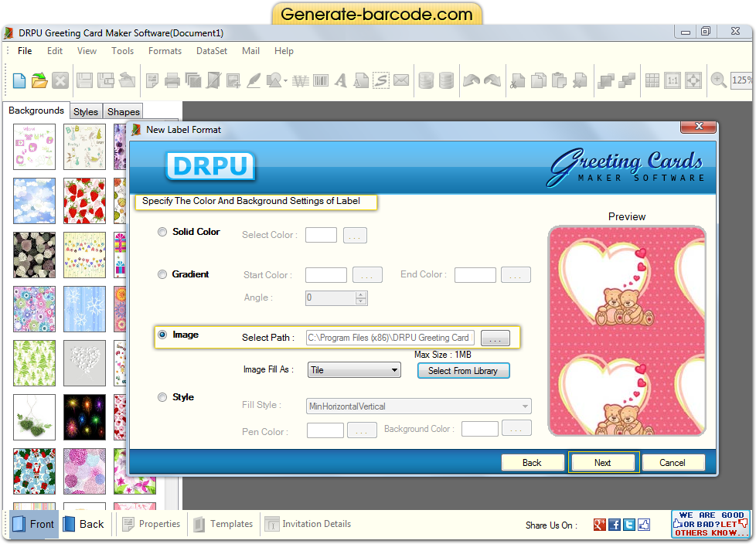Click the disabled Save floppy icon
The height and width of the screenshot is (544, 756).
click(x=84, y=80)
